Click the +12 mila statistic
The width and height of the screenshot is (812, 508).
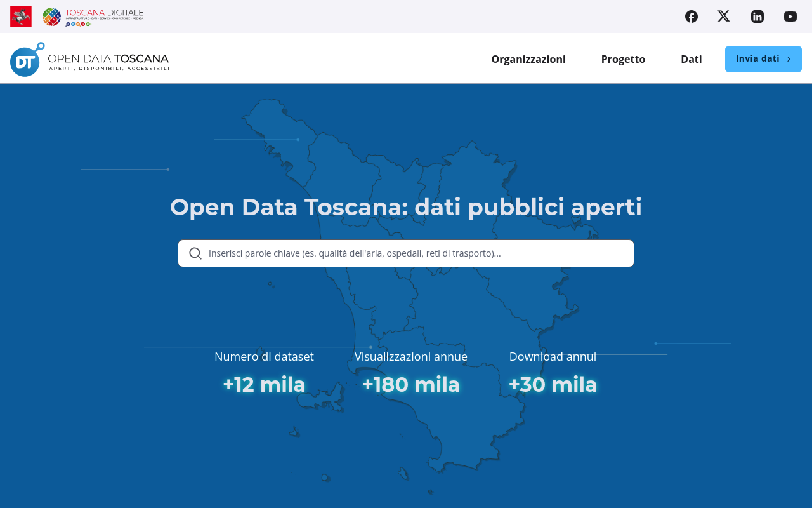(264, 385)
